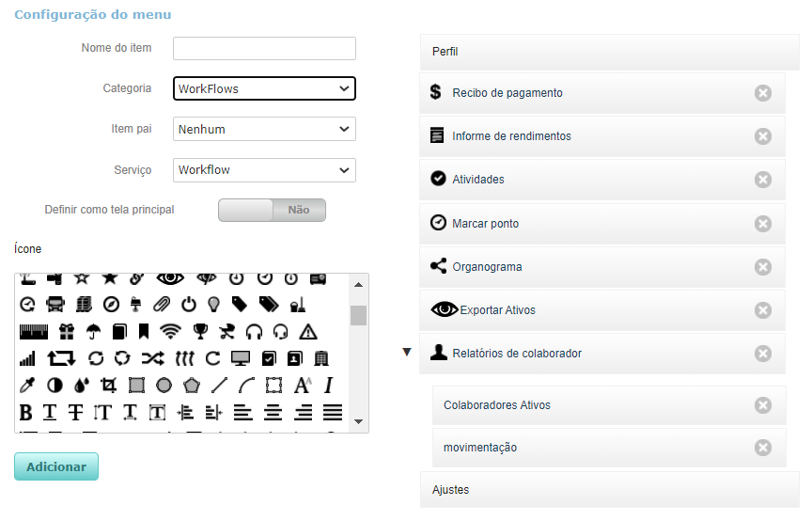The width and height of the screenshot is (812, 521).
Task: Choose the gift box icon
Action: pyautogui.click(x=66, y=331)
